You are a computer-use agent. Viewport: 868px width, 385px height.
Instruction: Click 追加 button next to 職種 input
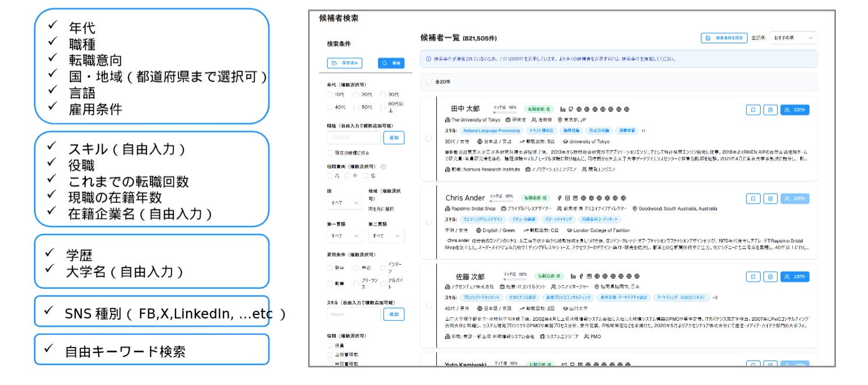point(394,138)
